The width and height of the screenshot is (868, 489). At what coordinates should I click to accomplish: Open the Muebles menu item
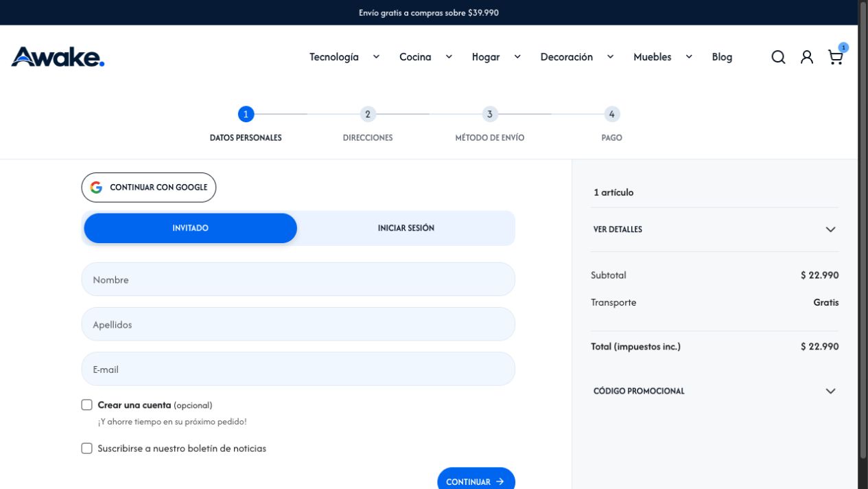click(x=653, y=57)
